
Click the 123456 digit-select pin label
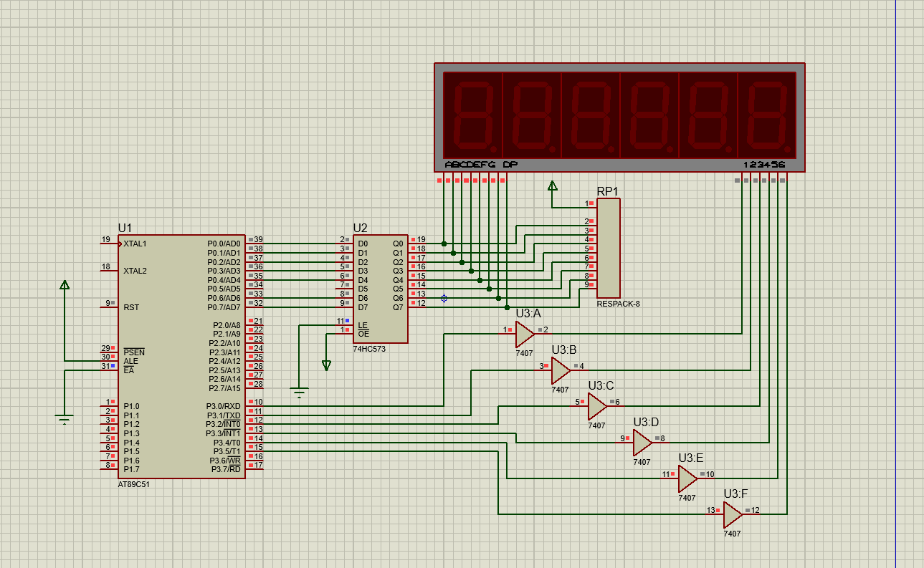pyautogui.click(x=764, y=165)
